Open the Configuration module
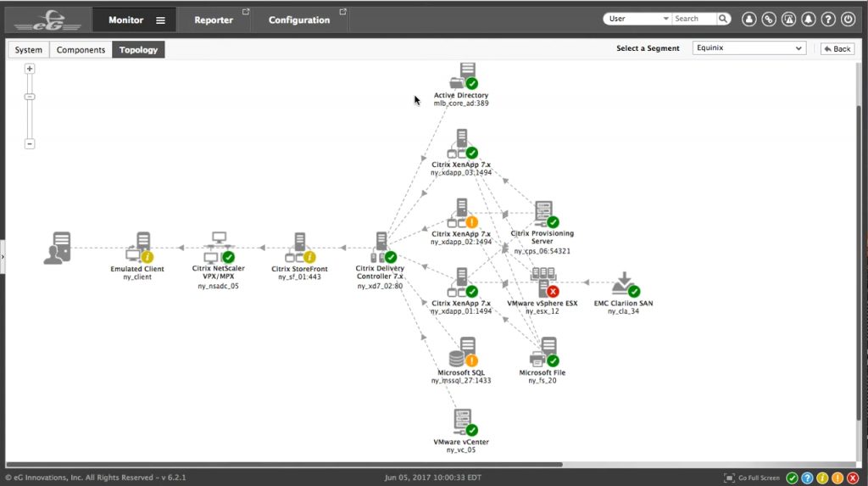The width and height of the screenshot is (868, 486). click(x=299, y=20)
